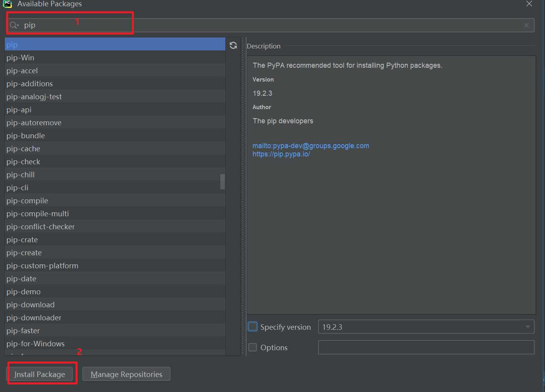Click the Options text input field
Viewport: 545px width, 392px height.
[426, 347]
